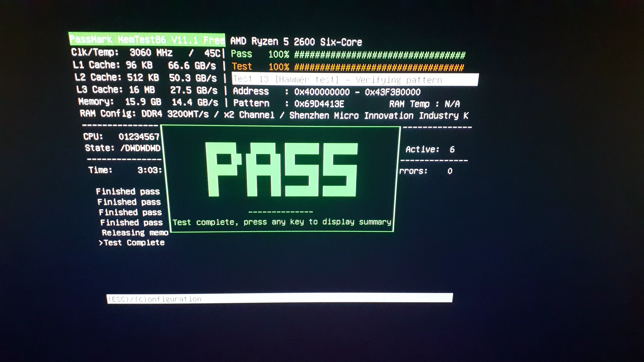Click the Test complete press any key message
Screen dimensions: 644x362
282,222
